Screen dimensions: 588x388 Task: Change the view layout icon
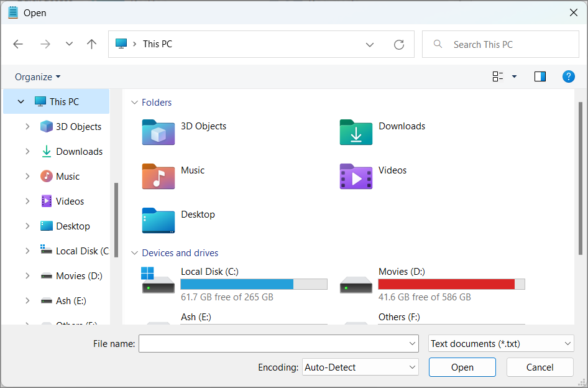point(498,76)
